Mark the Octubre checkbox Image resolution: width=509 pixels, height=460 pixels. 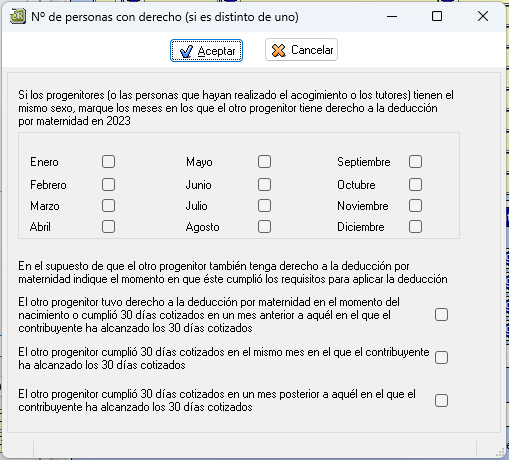[x=415, y=184]
